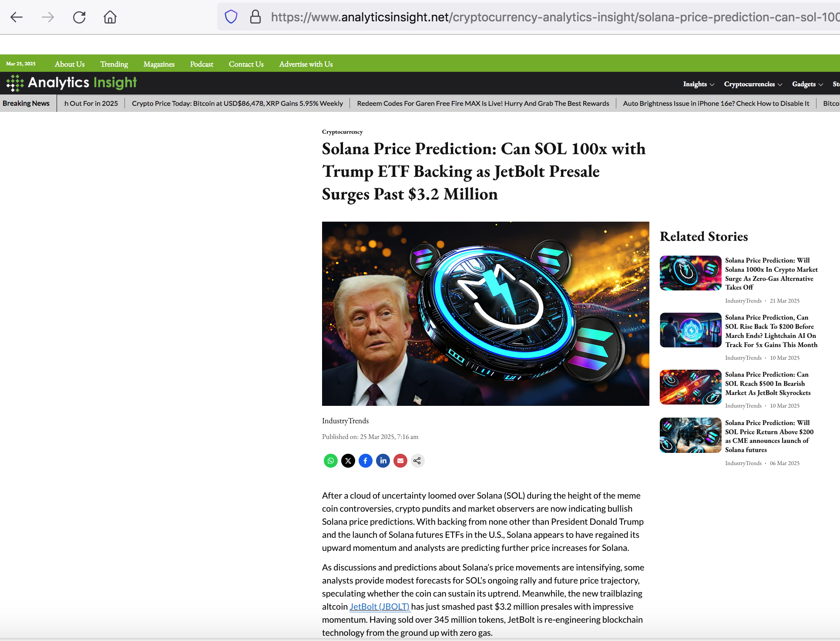Reload the page with refresh icon
Screen dimensions: 840x641
pyautogui.click(x=79, y=17)
